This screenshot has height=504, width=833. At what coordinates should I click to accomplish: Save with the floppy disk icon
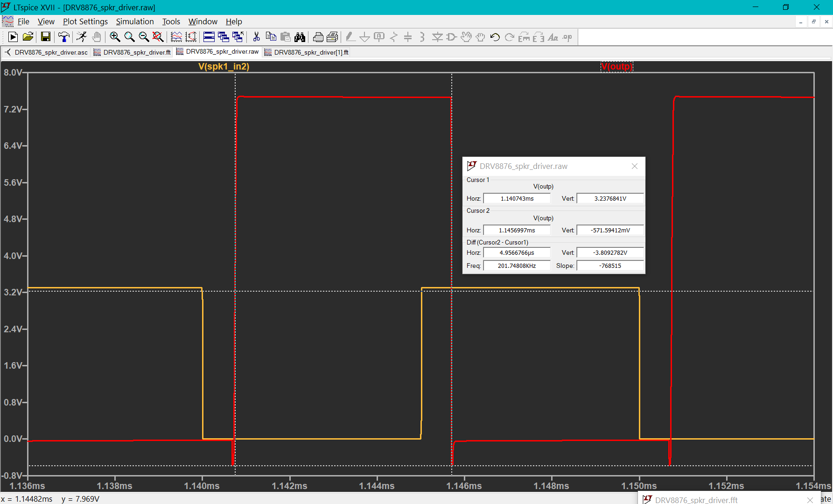pos(45,37)
